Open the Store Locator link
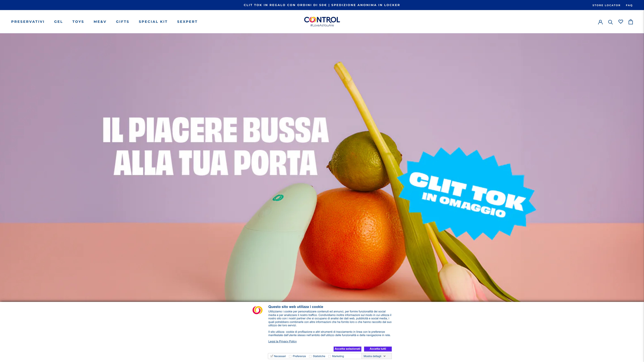Screen dimensions: 644x362 click(x=606, y=5)
